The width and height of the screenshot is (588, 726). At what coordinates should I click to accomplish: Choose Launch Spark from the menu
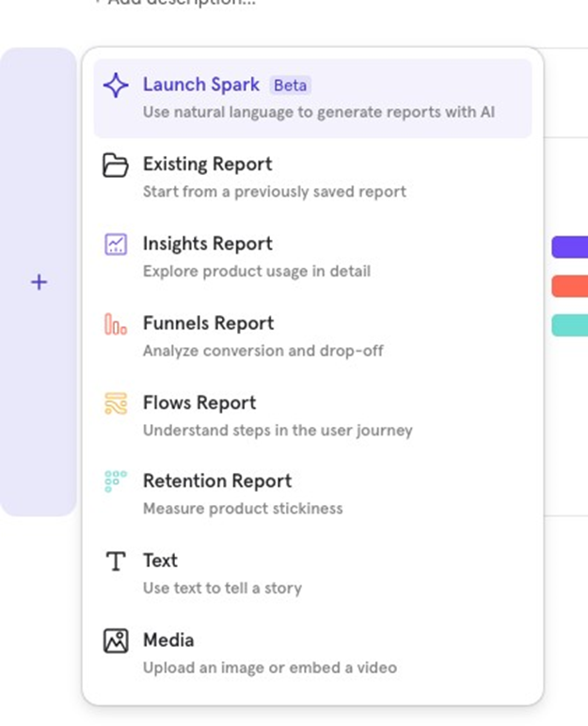(x=200, y=85)
